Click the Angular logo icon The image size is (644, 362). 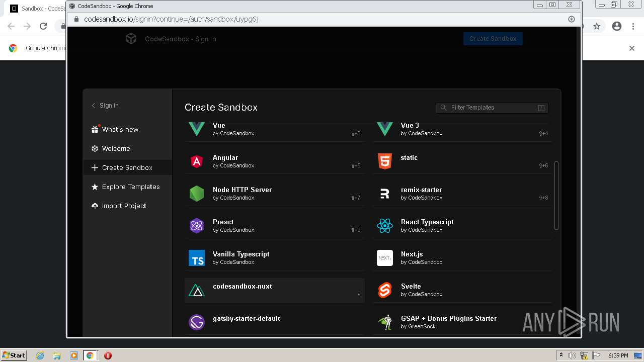click(x=197, y=161)
